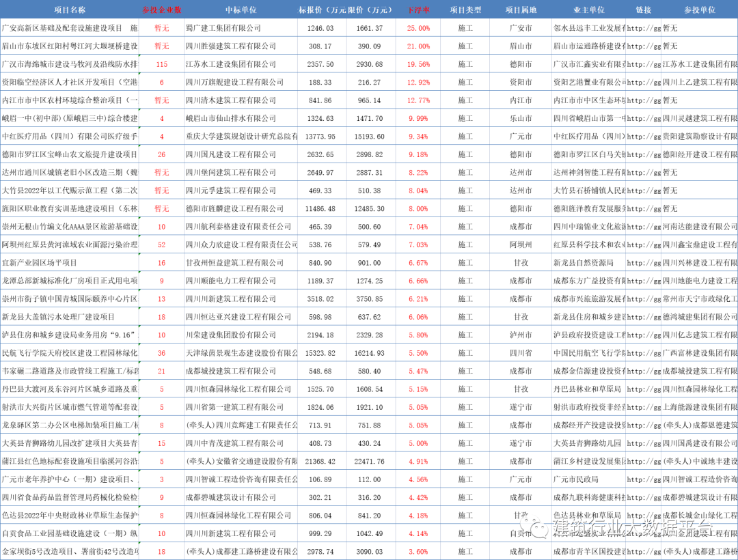Click the bid price 2978.74
Image resolution: width=738 pixels, height=560 pixels.
click(320, 552)
